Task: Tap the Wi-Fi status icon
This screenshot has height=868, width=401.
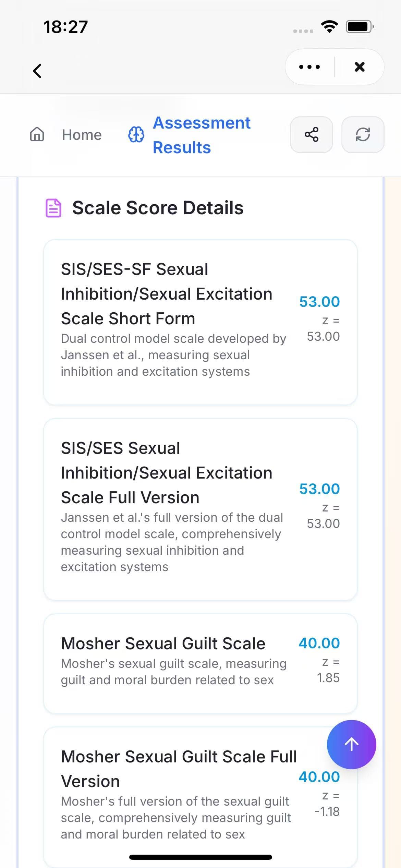Action: 329,26
